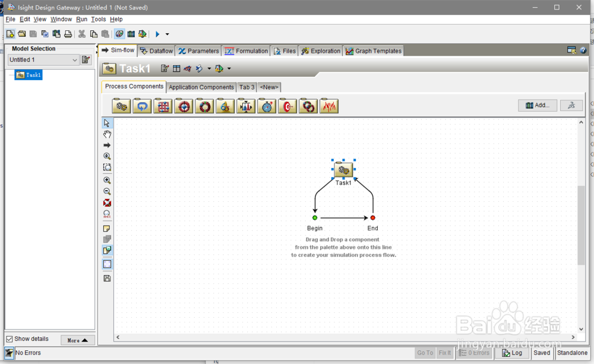Open a model with the folder icon
Screen dimensions: 594x364
pos(22,34)
